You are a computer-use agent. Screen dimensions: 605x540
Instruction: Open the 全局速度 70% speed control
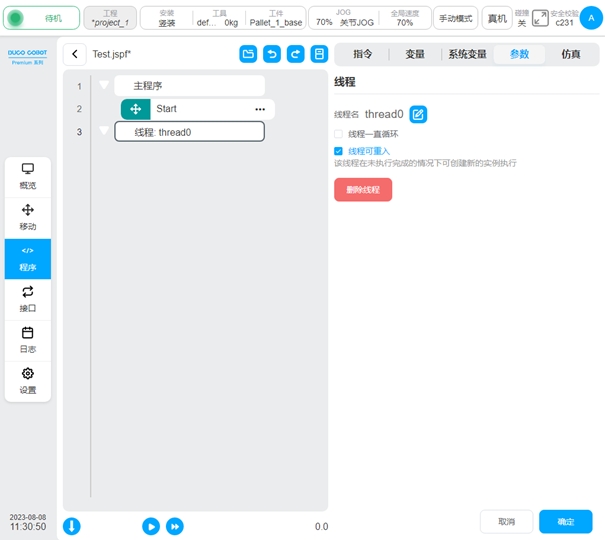(404, 18)
